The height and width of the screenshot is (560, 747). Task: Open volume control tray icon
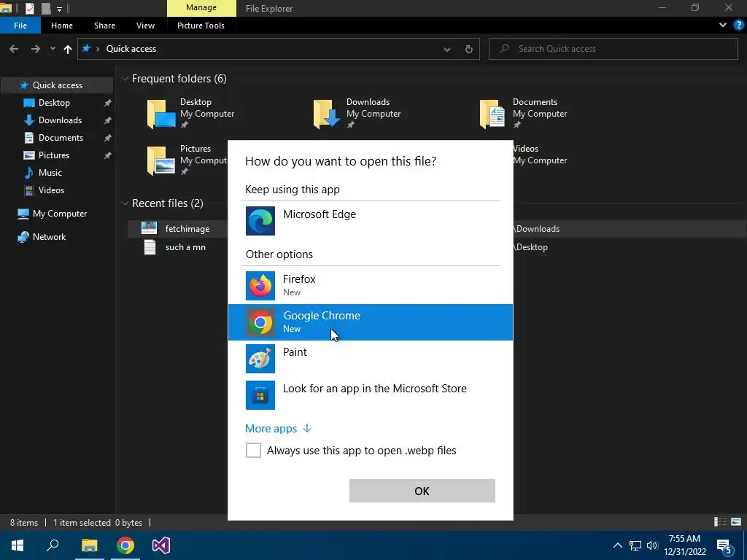point(652,545)
